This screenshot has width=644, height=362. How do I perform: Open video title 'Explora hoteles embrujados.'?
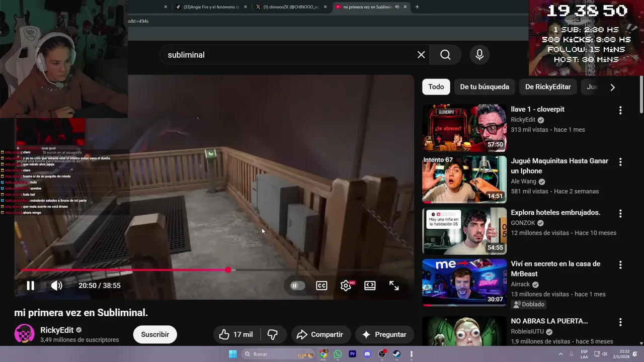[555, 213]
